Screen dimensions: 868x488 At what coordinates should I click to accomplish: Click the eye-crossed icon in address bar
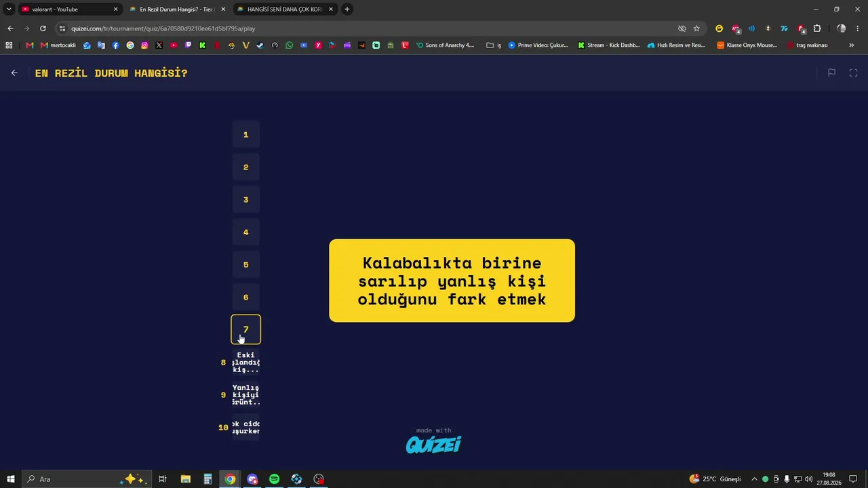682,28
